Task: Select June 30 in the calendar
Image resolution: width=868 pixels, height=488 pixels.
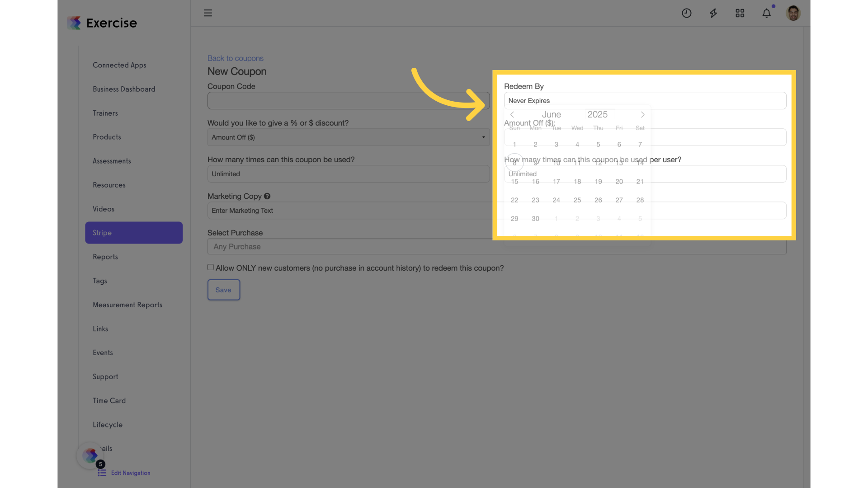Action: 536,219
